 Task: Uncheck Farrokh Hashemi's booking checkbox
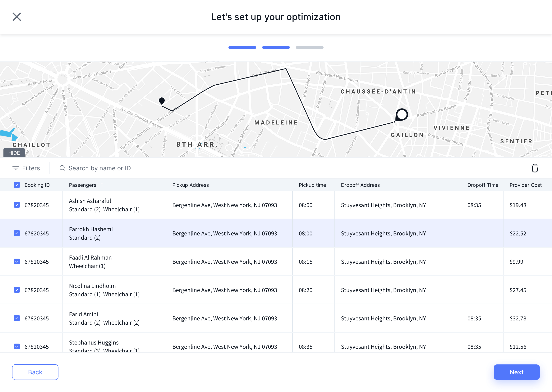click(17, 233)
